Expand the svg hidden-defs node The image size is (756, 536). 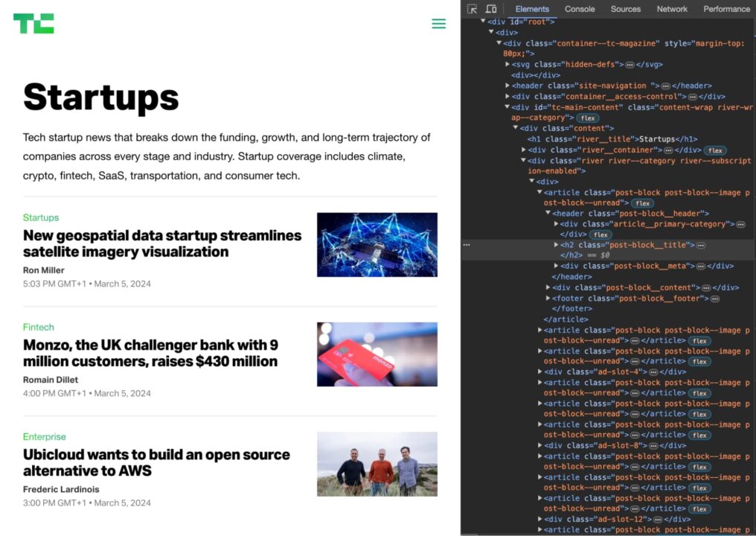click(x=507, y=64)
